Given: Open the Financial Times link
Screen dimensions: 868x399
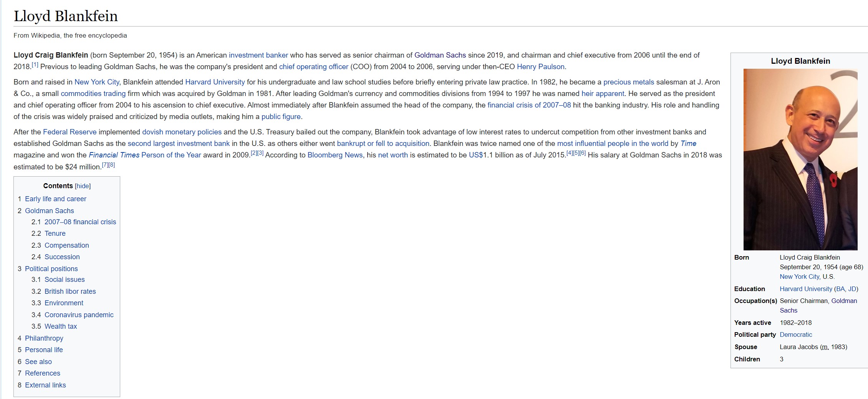Looking at the screenshot, I should (x=114, y=155).
